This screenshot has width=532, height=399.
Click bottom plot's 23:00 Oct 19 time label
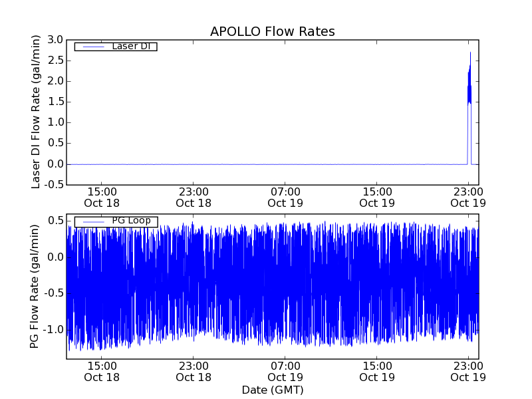(x=469, y=371)
